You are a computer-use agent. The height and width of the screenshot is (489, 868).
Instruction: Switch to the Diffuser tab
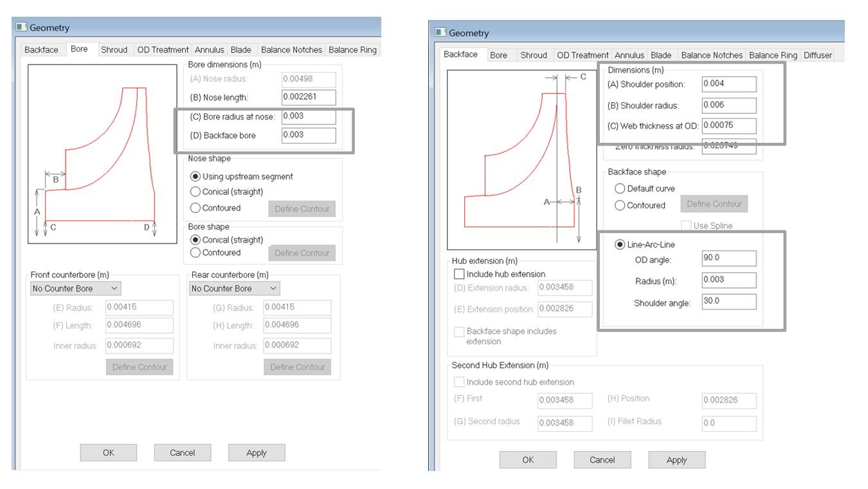(818, 55)
